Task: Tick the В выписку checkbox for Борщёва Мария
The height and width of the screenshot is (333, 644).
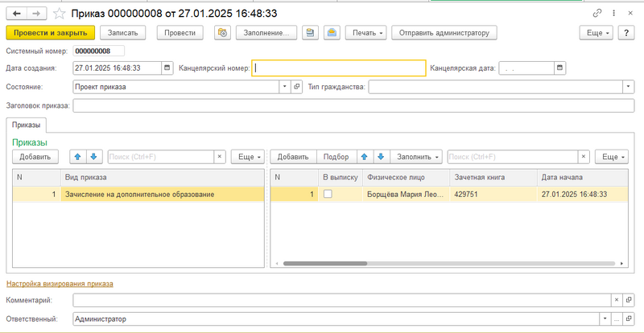Action: tap(328, 194)
